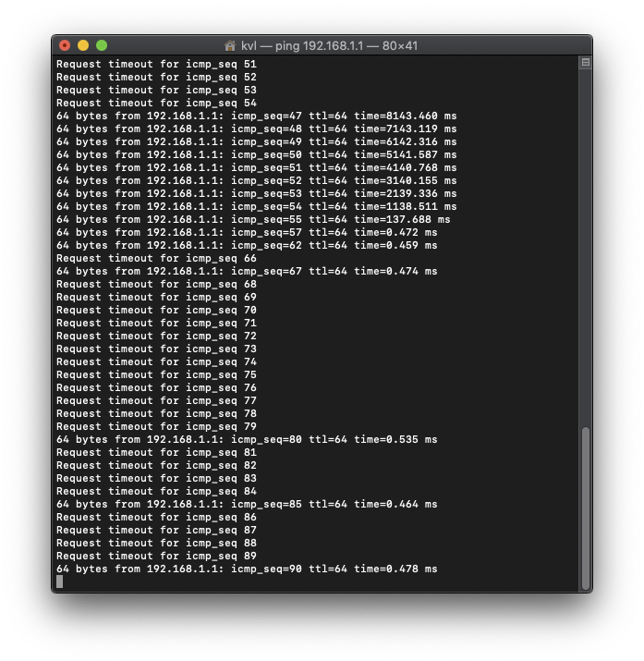Viewport: 644px width, 661px height.
Task: Click the value 'time=0.464 ms'
Action: point(395,504)
